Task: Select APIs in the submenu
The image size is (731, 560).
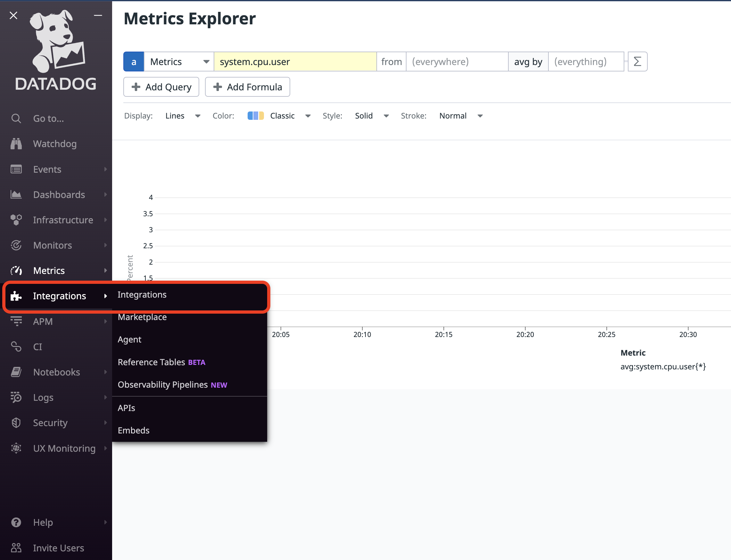Action: [190, 408]
